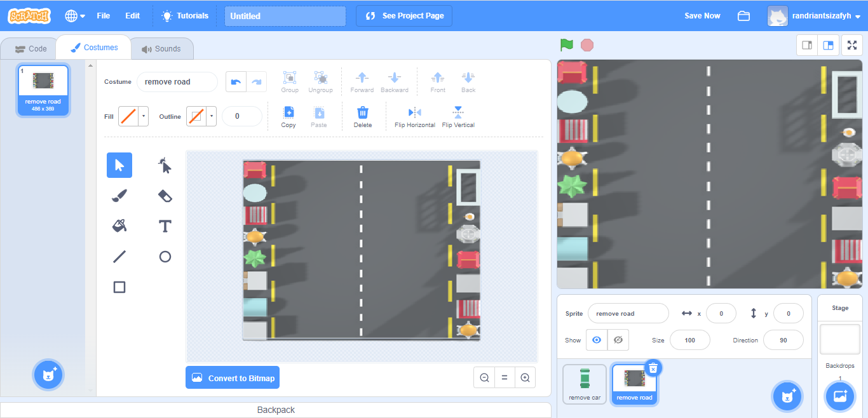Choose the Line tool
868x418 pixels.
click(119, 257)
